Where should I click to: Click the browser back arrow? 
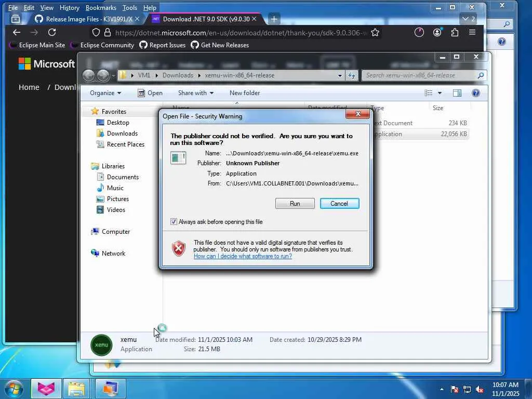[x=16, y=32]
